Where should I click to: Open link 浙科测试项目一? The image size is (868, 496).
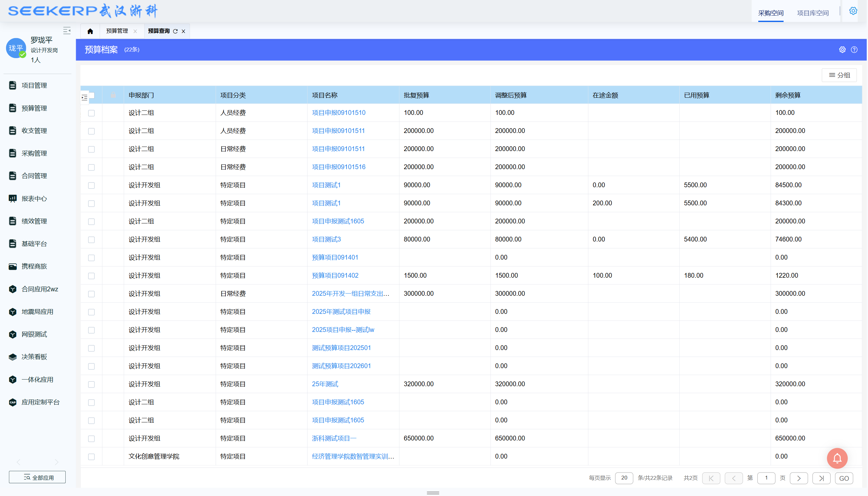click(334, 439)
